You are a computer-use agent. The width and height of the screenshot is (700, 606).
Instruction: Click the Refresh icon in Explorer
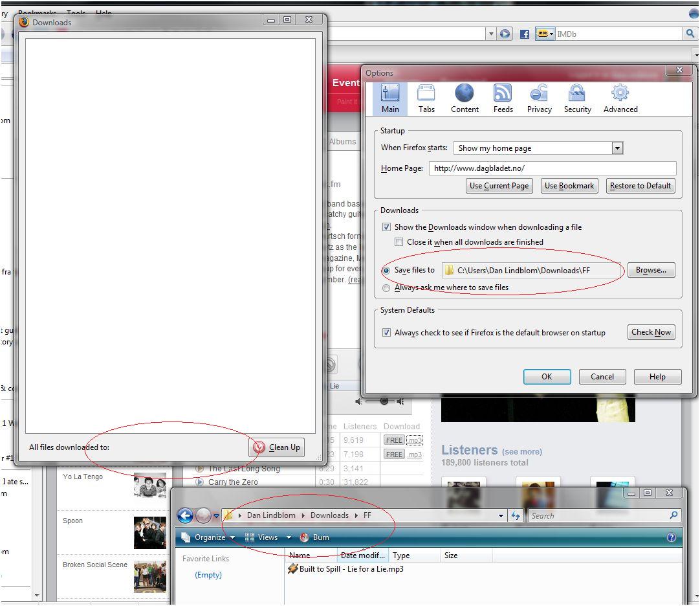(x=516, y=516)
